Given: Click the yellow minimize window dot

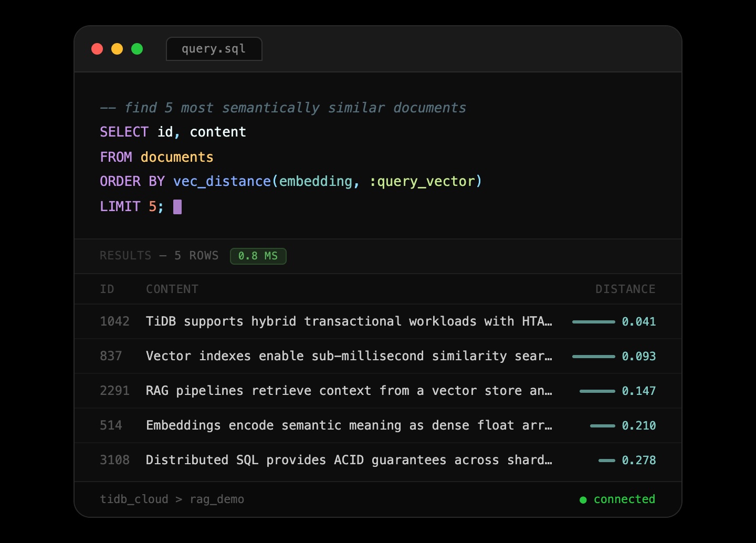Looking at the screenshot, I should click(117, 49).
